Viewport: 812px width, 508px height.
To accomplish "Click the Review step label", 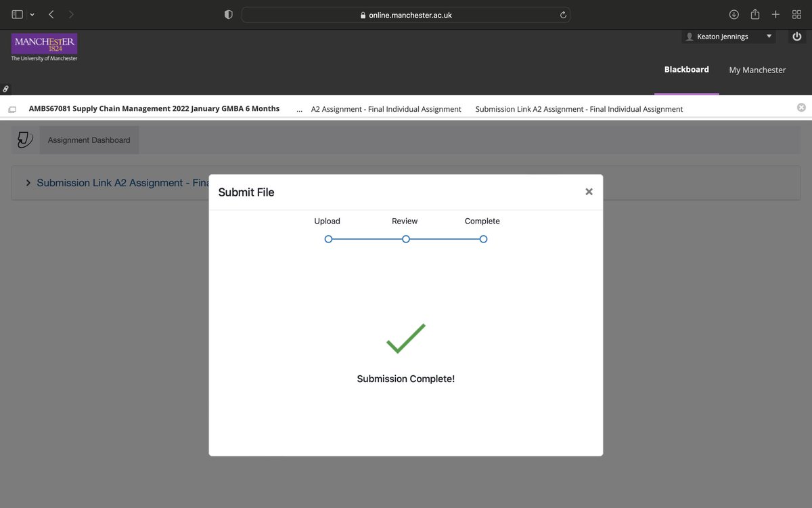I will (405, 221).
